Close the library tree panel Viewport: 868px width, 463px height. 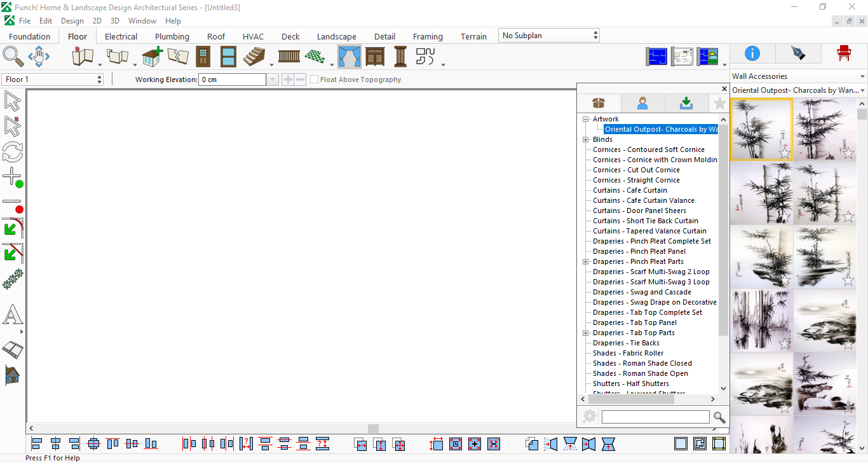[x=724, y=89]
